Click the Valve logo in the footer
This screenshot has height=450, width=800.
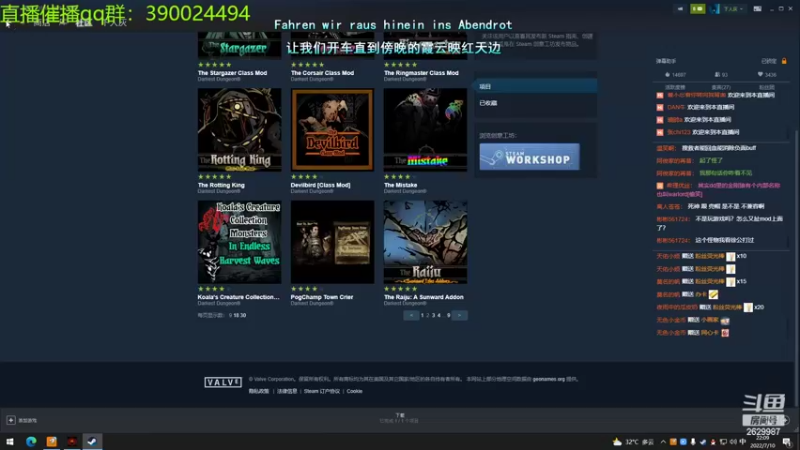pyautogui.click(x=223, y=382)
